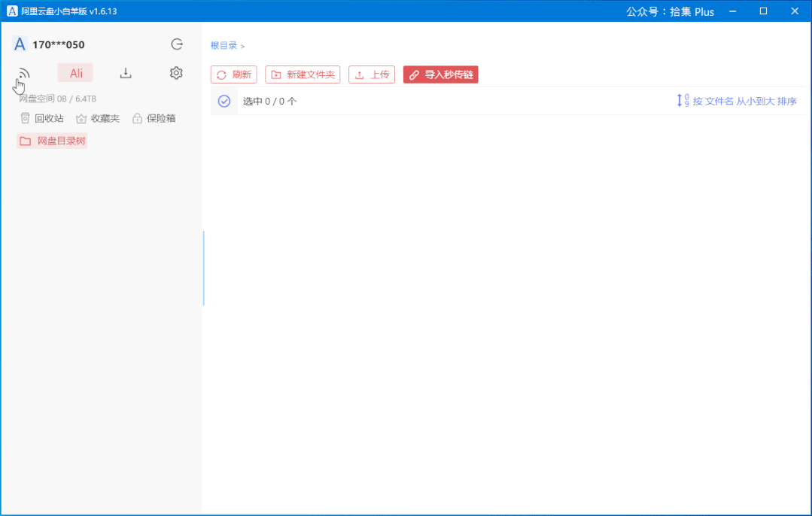The height and width of the screenshot is (516, 812).
Task: Open the safe box 保险箱
Action: tap(154, 119)
